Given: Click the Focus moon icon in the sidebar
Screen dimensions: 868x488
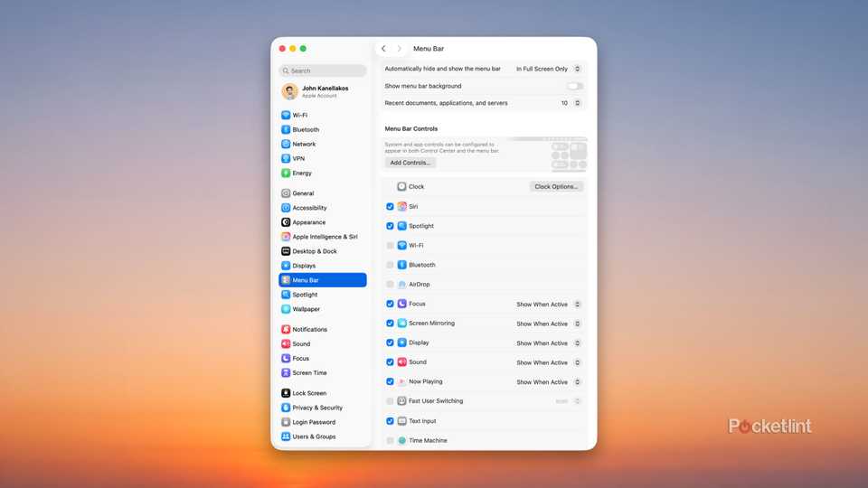Looking at the screenshot, I should click(x=286, y=358).
